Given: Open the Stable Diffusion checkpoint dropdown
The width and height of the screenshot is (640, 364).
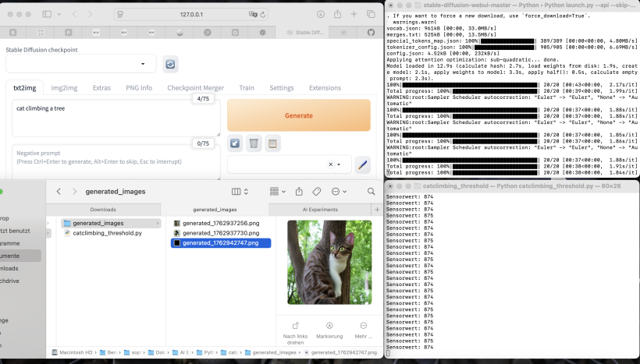Looking at the screenshot, I should [81, 65].
